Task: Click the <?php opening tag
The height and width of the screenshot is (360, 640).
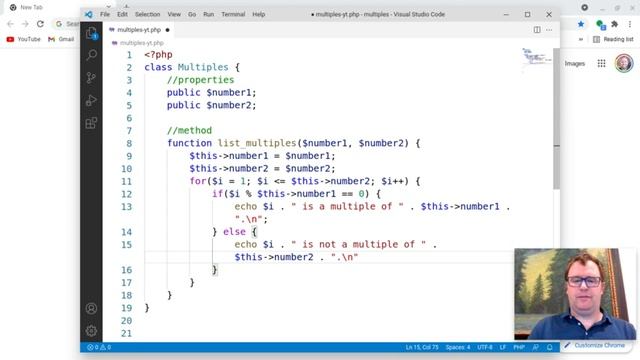Action: click(x=158, y=54)
